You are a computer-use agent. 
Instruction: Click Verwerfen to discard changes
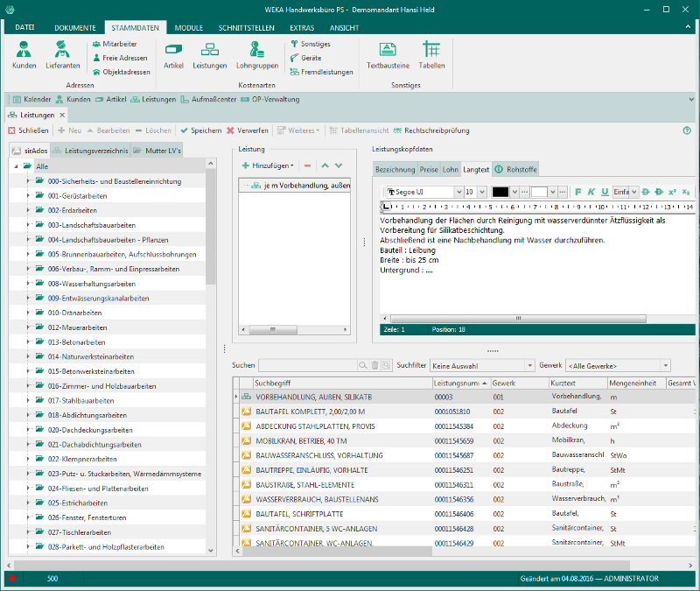(x=248, y=130)
